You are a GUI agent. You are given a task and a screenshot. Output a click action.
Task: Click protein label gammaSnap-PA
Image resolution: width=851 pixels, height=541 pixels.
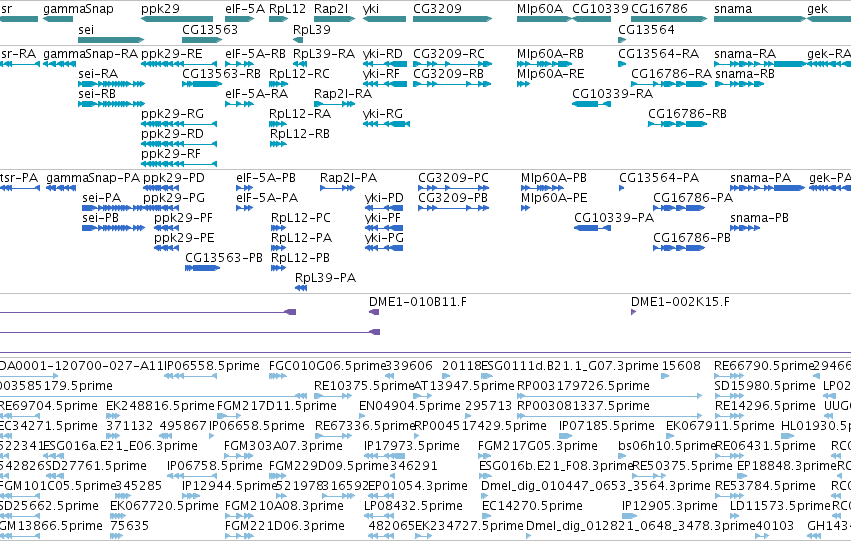93,178
